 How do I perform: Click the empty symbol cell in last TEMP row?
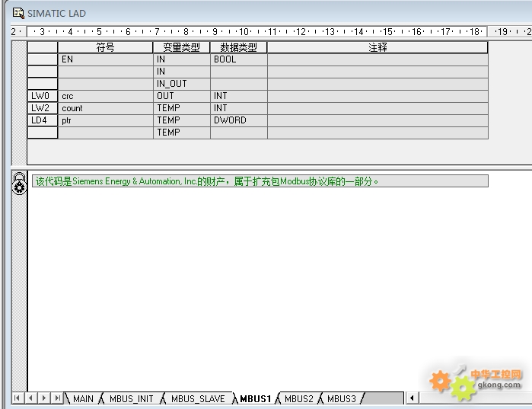click(106, 133)
